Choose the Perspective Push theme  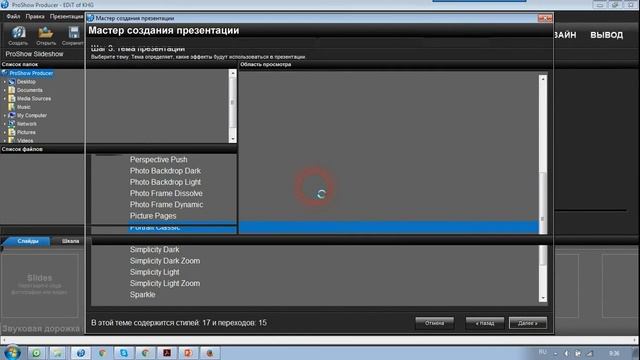click(158, 160)
